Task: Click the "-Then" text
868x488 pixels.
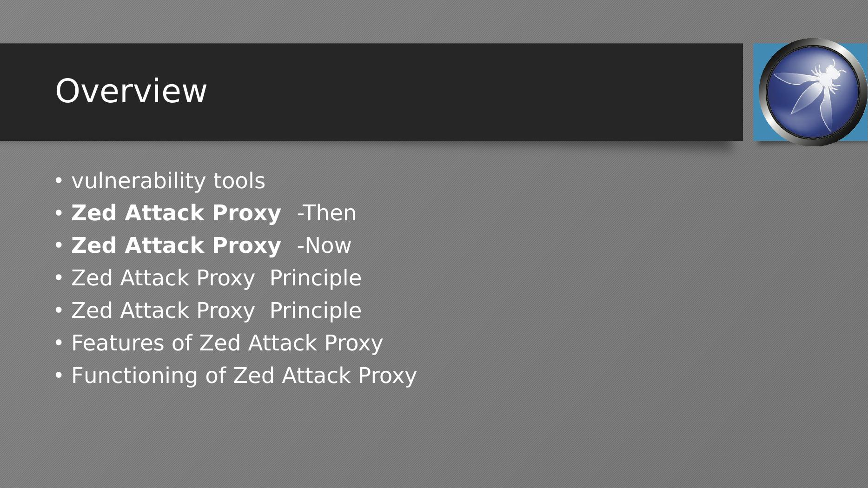Action: point(326,213)
